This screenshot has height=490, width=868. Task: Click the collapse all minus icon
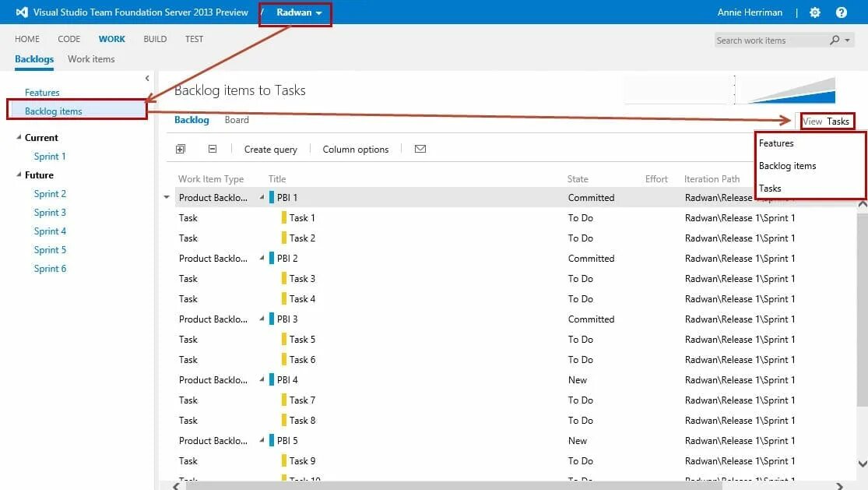click(213, 149)
